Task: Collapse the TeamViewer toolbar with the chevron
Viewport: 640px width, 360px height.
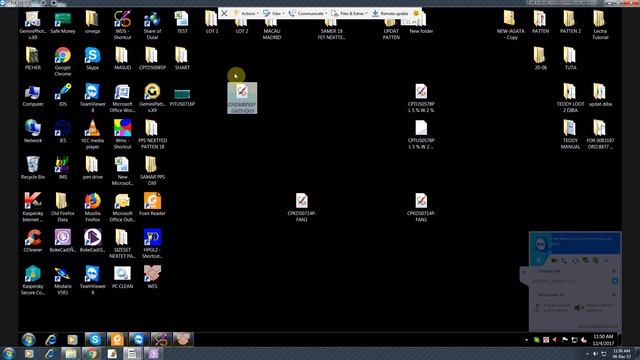Action: [x=413, y=22]
